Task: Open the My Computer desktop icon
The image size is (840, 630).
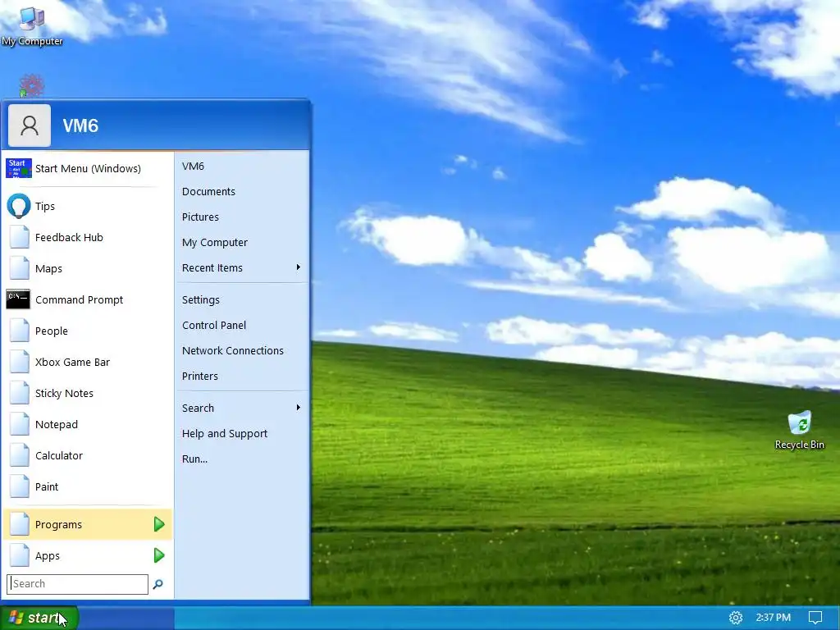Action: click(x=32, y=27)
